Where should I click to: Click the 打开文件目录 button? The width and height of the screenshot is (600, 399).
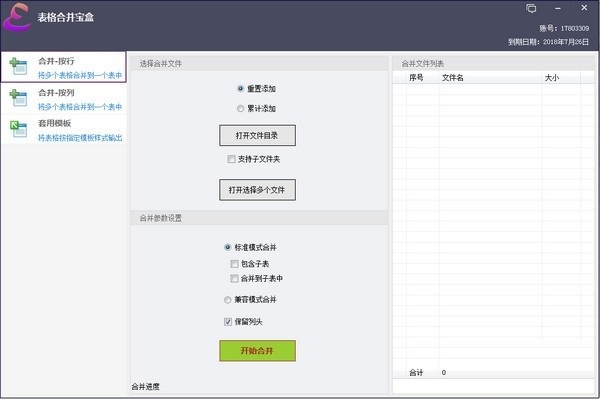pyautogui.click(x=257, y=135)
